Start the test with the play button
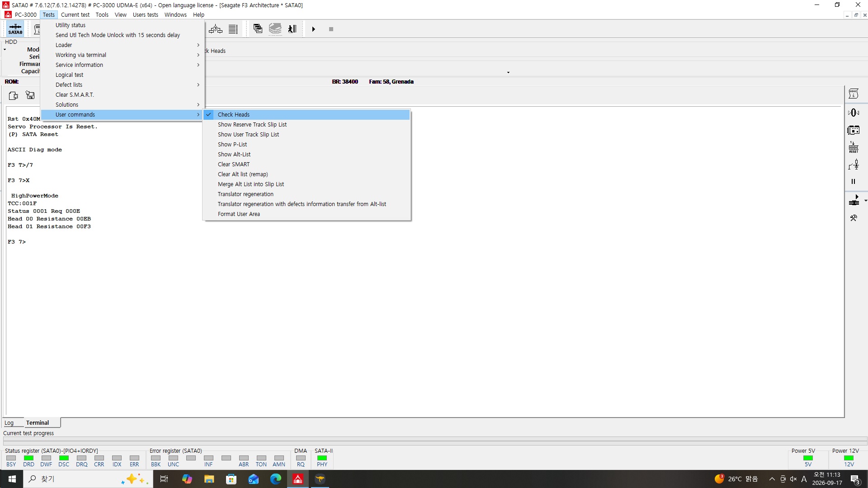Screen dimensions: 868x488 coord(313,29)
